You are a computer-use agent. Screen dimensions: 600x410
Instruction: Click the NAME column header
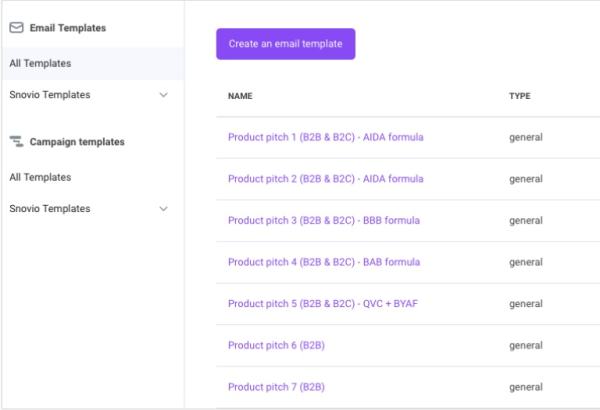coord(240,96)
